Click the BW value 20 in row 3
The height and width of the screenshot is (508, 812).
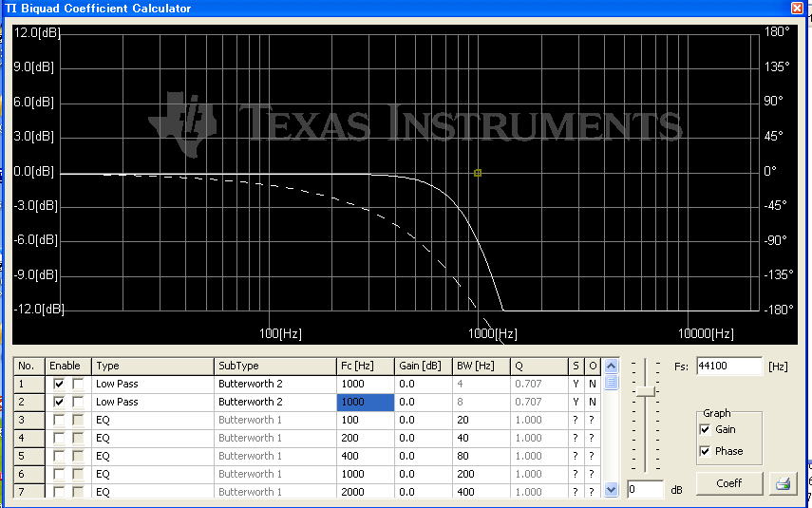point(482,420)
